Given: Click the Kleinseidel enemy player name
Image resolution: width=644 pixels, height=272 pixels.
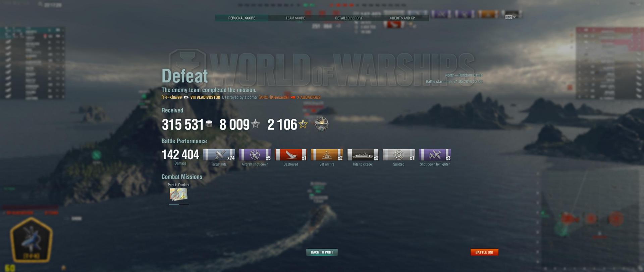Looking at the screenshot, I should (274, 97).
